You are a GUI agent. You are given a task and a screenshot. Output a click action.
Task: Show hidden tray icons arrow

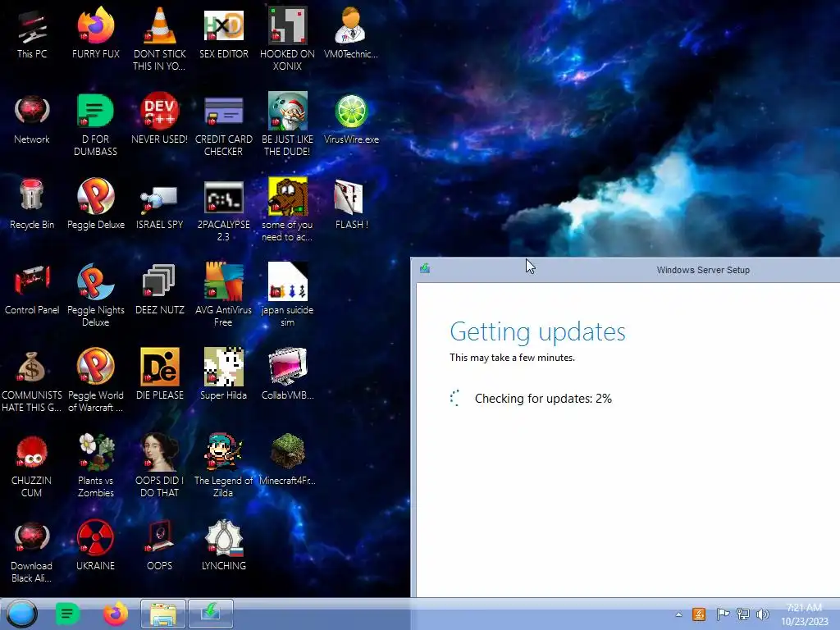(678, 614)
